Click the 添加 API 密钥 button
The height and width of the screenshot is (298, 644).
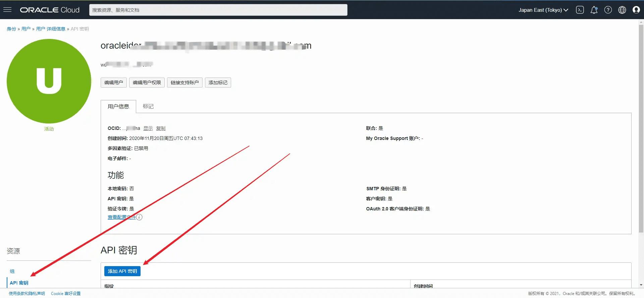tap(122, 271)
